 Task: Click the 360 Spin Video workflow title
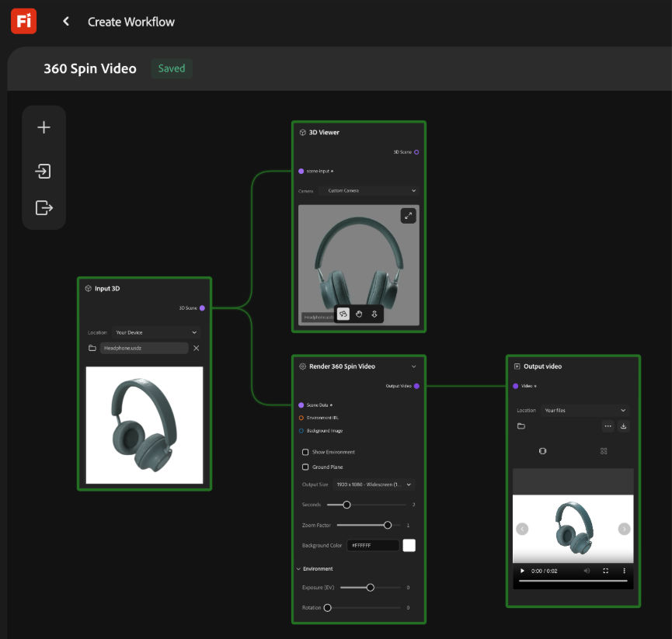coord(90,68)
